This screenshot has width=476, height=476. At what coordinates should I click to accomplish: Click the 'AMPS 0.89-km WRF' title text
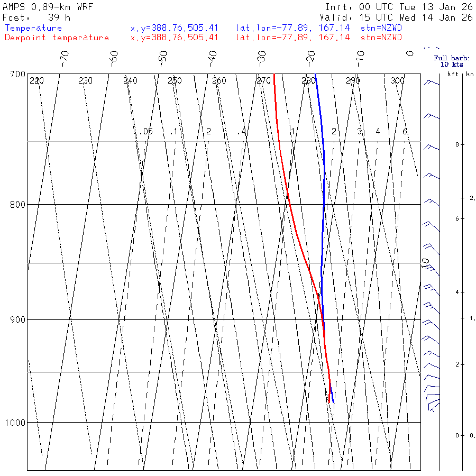[48, 7]
